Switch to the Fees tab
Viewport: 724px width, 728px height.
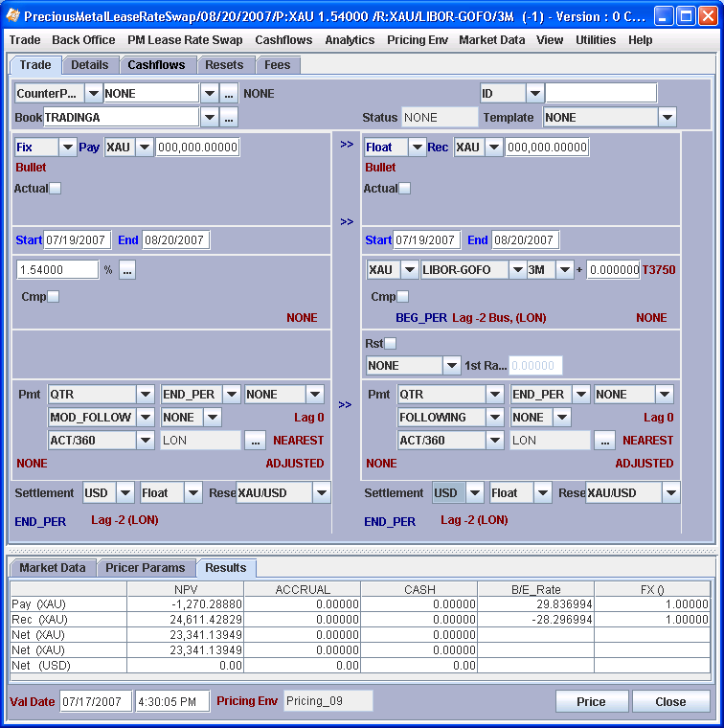click(277, 65)
